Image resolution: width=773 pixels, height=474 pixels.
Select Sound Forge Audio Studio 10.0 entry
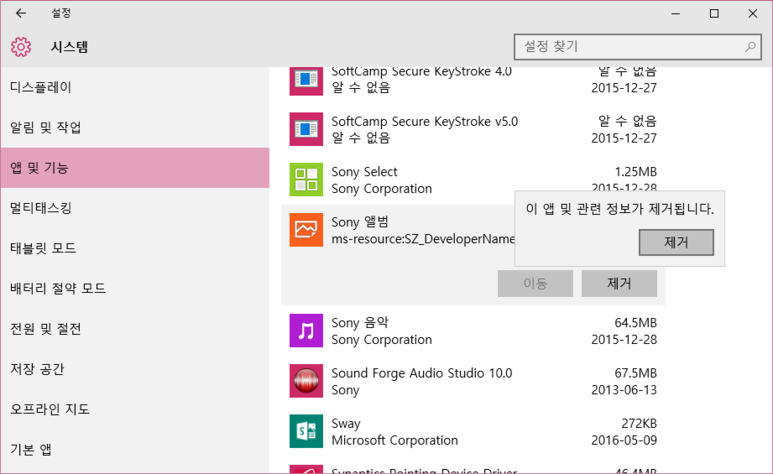pos(473,381)
